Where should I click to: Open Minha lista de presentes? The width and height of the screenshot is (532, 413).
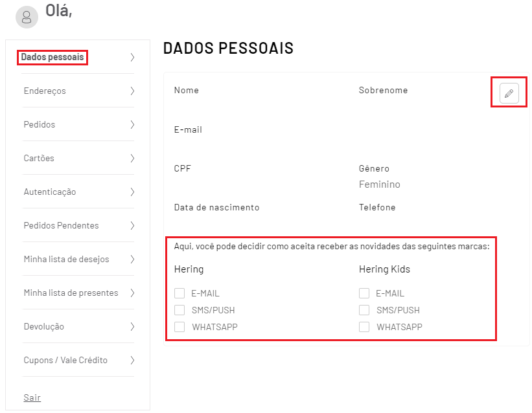click(x=71, y=293)
